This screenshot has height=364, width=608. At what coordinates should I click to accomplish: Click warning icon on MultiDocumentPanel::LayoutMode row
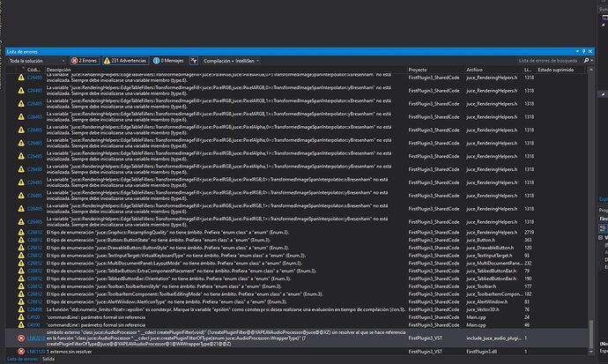coord(21,264)
